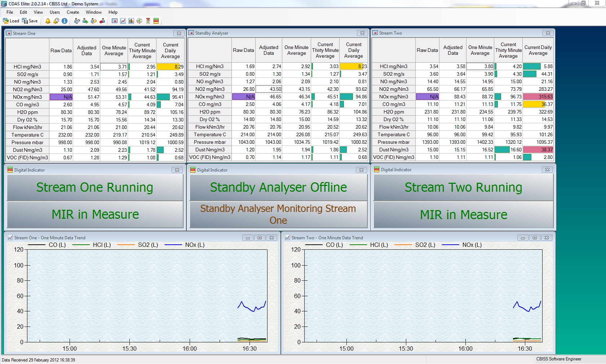Click status bar Data Received timestamp
606x364 pixels.
[x=39, y=360]
